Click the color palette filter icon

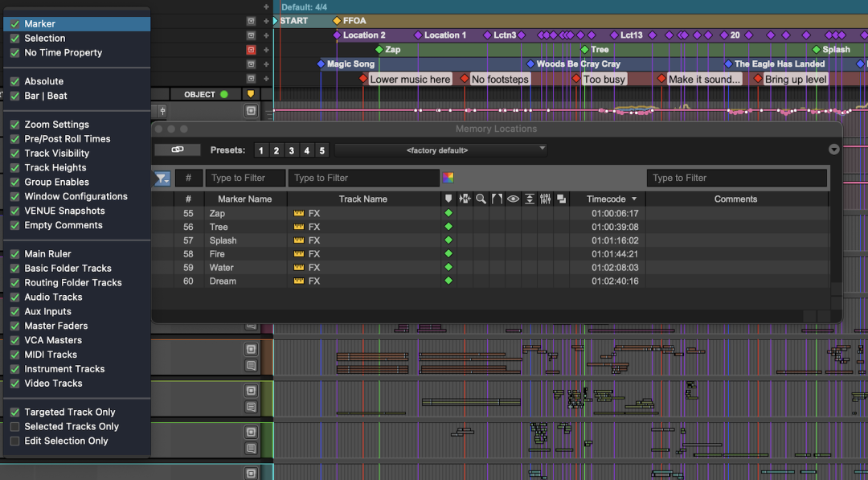(x=448, y=178)
